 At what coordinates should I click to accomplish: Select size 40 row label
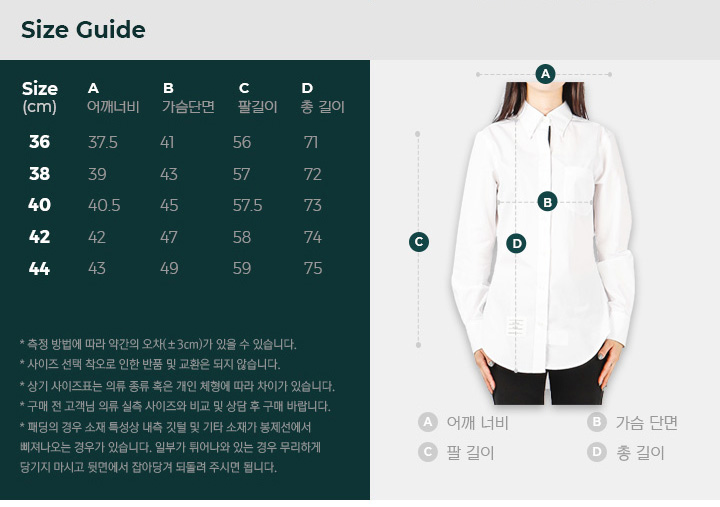pyautogui.click(x=39, y=205)
